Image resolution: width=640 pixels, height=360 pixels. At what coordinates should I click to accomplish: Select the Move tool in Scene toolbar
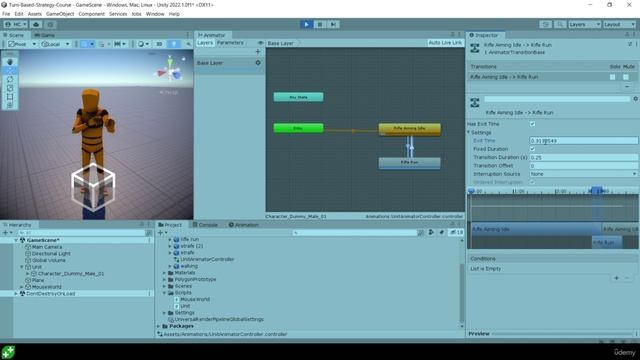tap(10, 71)
